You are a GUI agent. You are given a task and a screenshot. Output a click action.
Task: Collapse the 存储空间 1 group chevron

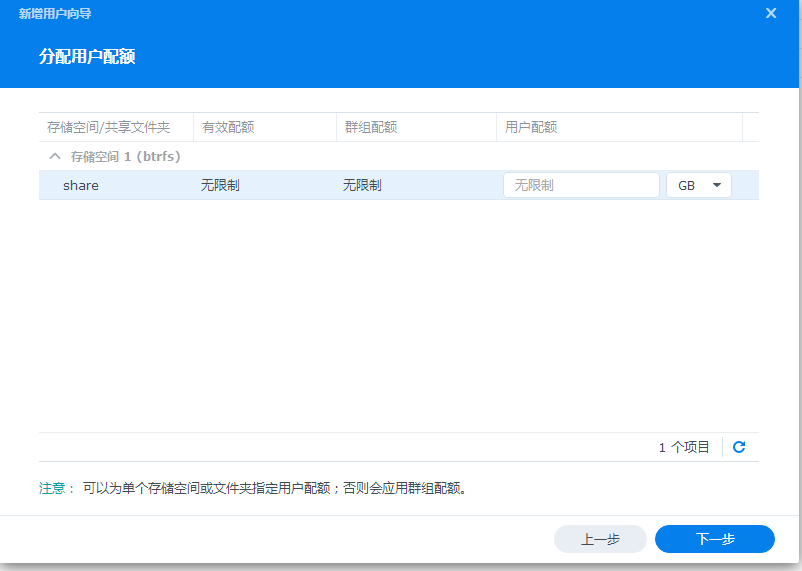click(54, 157)
